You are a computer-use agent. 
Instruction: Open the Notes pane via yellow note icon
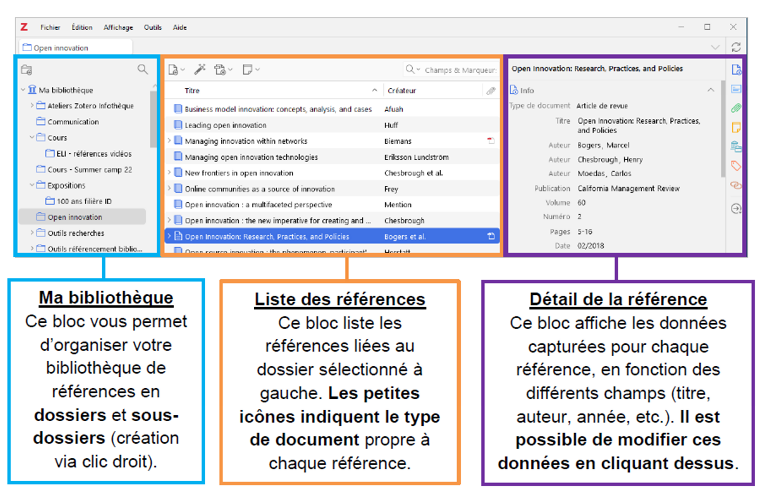click(x=737, y=127)
